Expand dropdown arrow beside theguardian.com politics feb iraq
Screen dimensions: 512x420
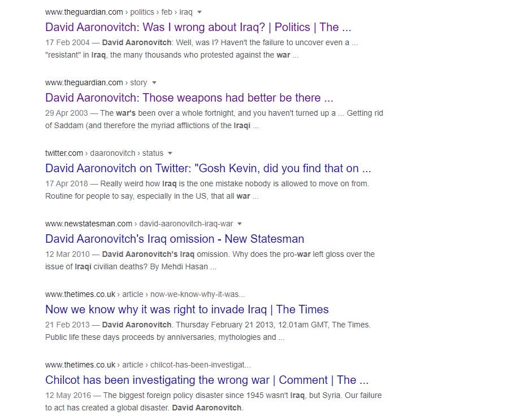(x=199, y=12)
